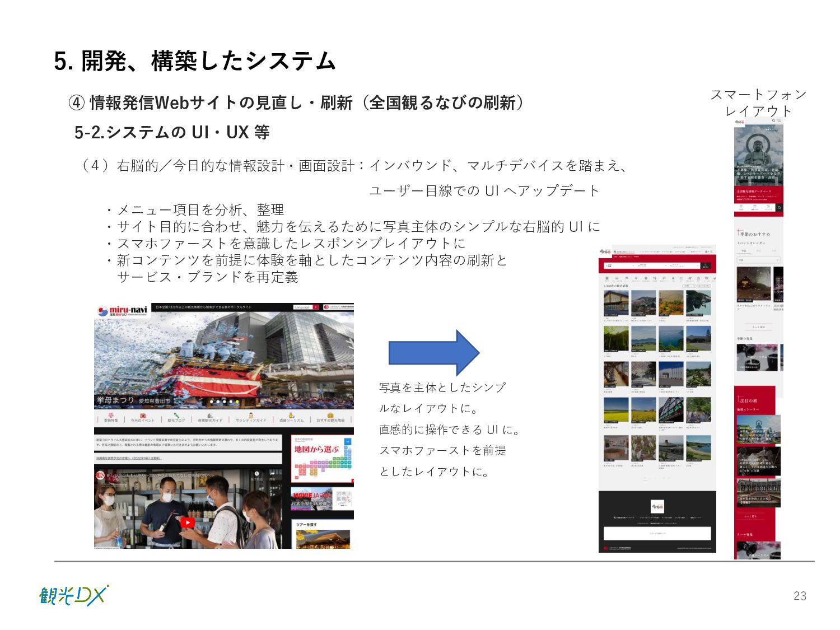Open the snowy village event thumbnail
Screen dimensions: 840x630
click(754, 284)
